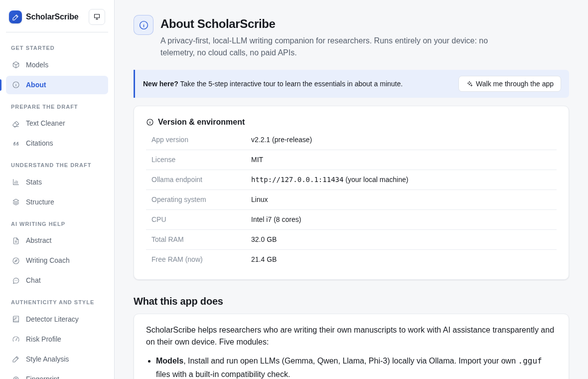
Task: Click the info icon next to About in sidebar
Action: (x=16, y=85)
